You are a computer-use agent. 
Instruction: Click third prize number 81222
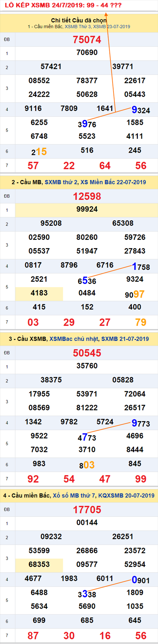87,408
